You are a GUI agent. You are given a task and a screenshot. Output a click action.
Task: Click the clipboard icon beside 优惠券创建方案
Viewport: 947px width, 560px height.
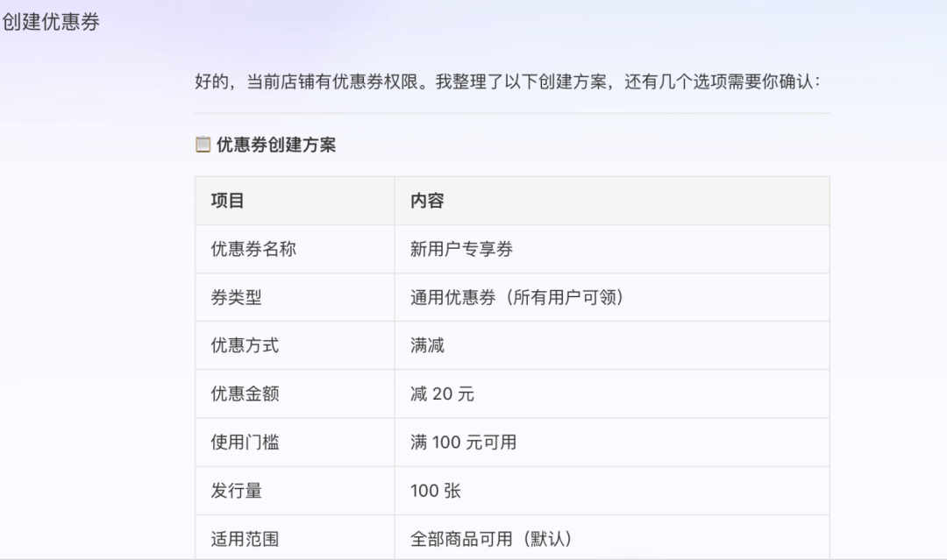[203, 145]
